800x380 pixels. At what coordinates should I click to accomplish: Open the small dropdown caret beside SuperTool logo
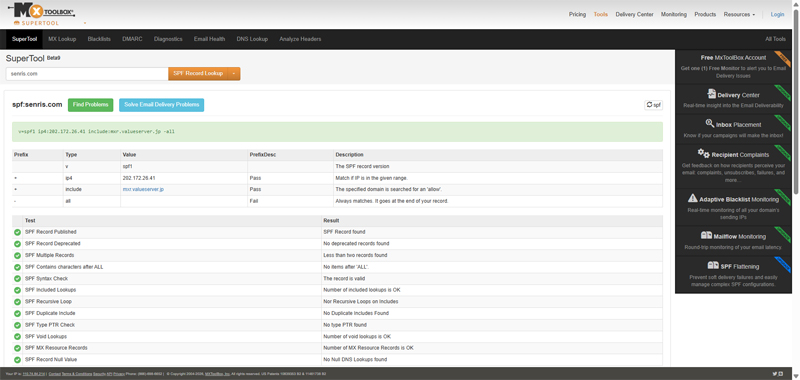[85, 23]
